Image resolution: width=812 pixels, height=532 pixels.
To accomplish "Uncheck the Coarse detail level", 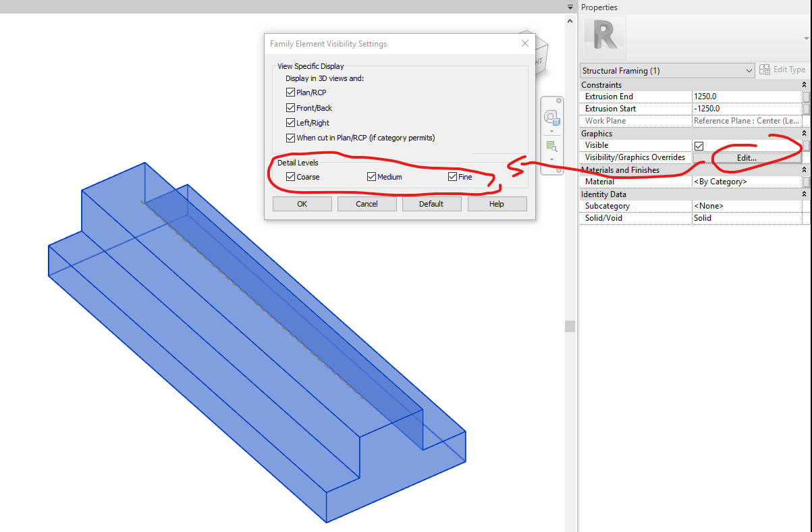I will [290, 176].
